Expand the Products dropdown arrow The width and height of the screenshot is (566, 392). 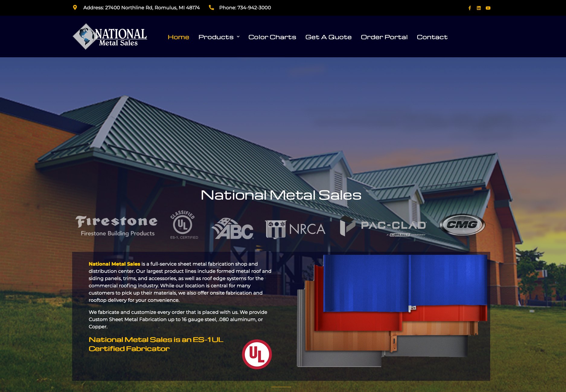238,37
